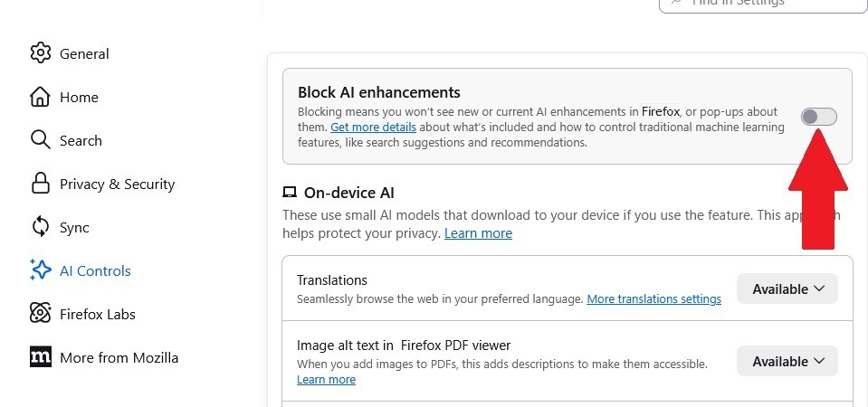Open the Privacy & Security settings section
868x407 pixels.
[117, 184]
